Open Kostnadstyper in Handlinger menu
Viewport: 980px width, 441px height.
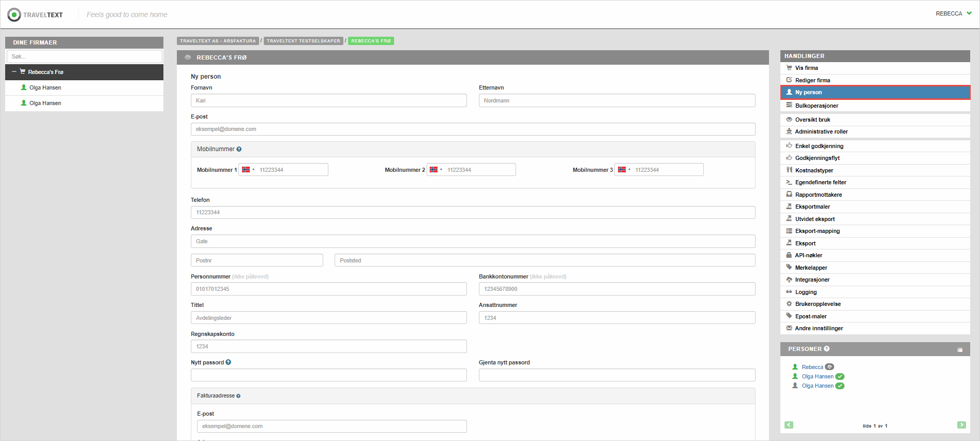[x=814, y=170]
